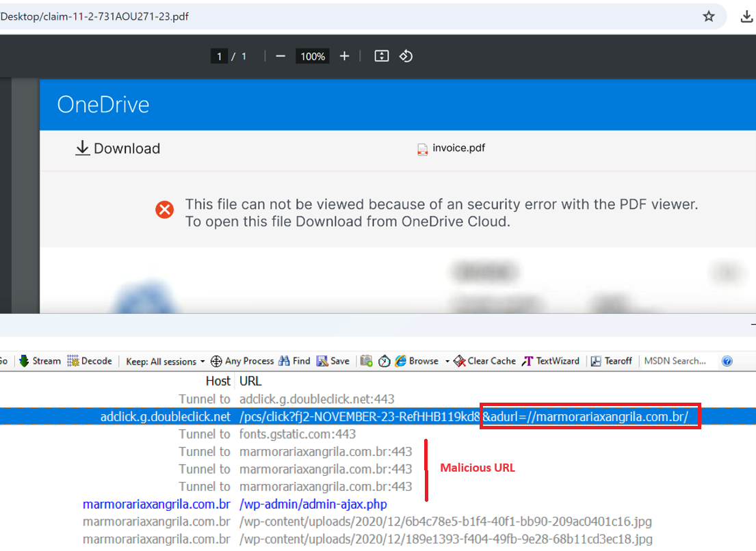Viewport: 756px width, 551px height.
Task: Click the Save button in Fiddler toolbar
Action: click(333, 361)
